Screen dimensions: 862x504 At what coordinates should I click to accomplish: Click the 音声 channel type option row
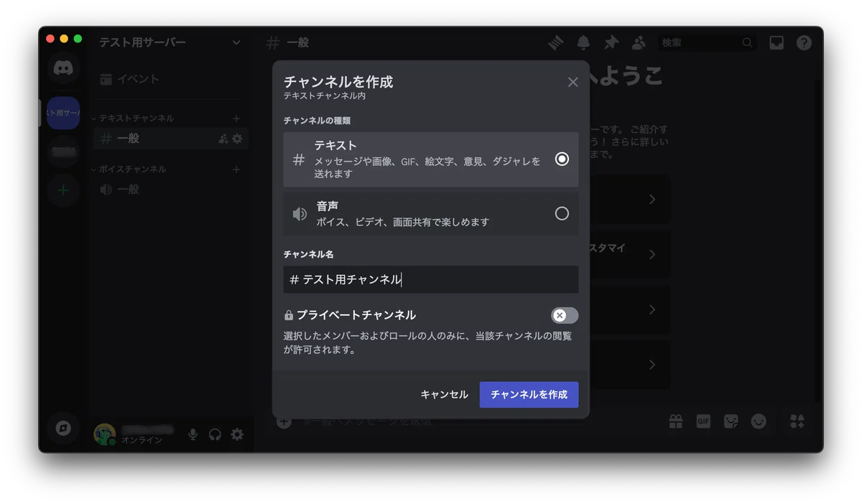pyautogui.click(x=431, y=213)
